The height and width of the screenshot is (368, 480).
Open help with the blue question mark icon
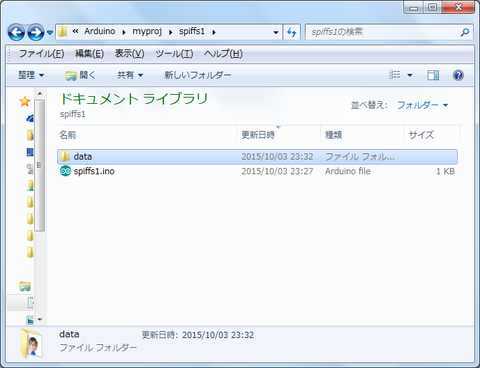pyautogui.click(x=458, y=75)
